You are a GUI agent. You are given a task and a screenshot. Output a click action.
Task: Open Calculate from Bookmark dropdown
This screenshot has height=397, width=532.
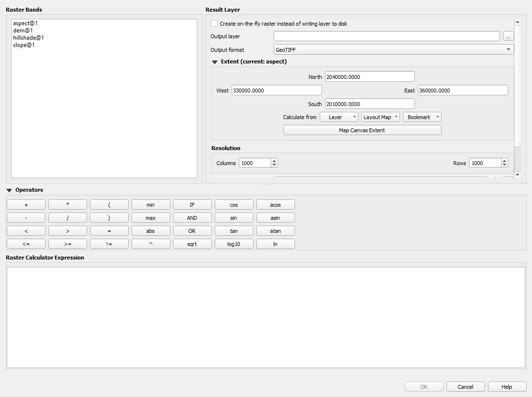point(422,117)
